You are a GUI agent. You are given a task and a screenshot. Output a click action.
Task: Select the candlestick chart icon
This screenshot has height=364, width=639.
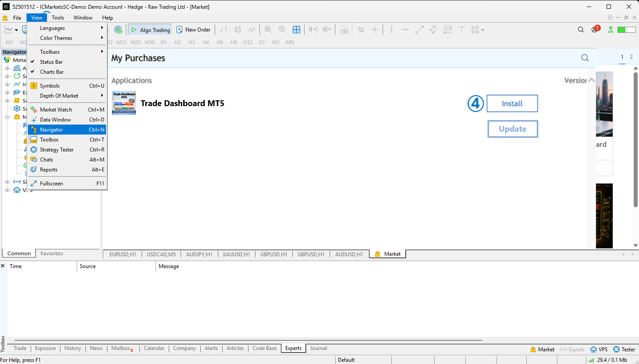coord(238,30)
